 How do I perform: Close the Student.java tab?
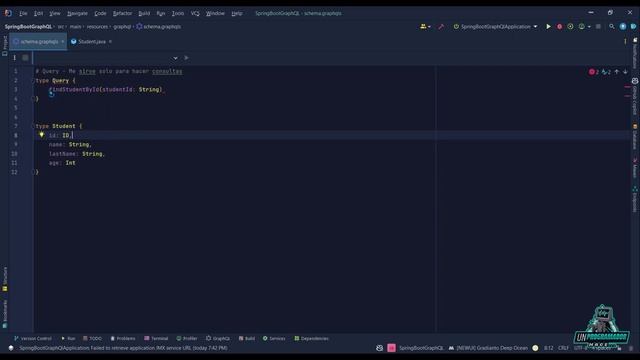tap(110, 42)
